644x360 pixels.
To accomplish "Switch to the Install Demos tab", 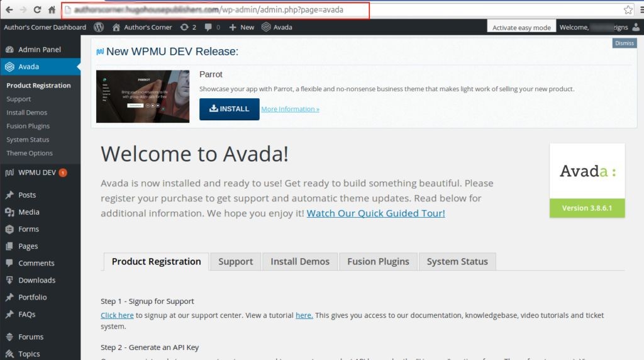I will tap(300, 262).
